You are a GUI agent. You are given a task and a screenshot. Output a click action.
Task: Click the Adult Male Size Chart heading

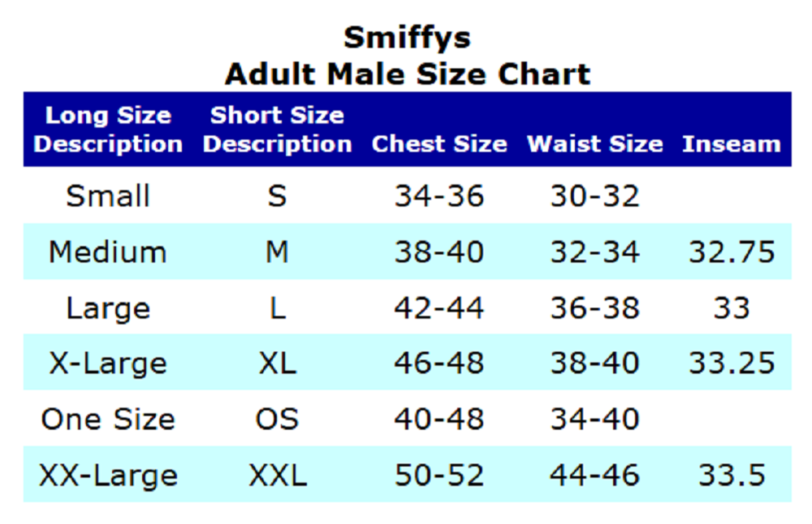pos(407,74)
